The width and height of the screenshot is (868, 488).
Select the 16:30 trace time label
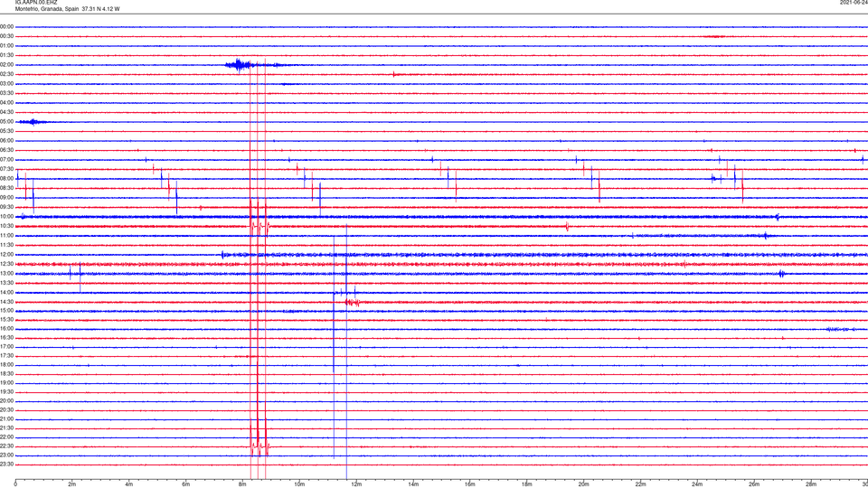click(6, 338)
